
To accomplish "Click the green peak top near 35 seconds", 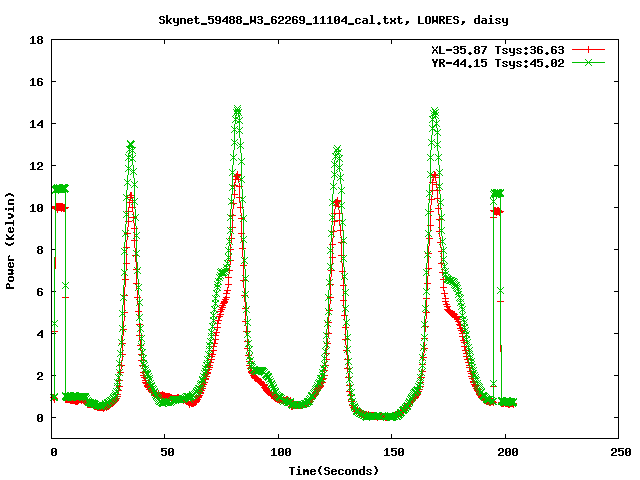I will [131, 146].
